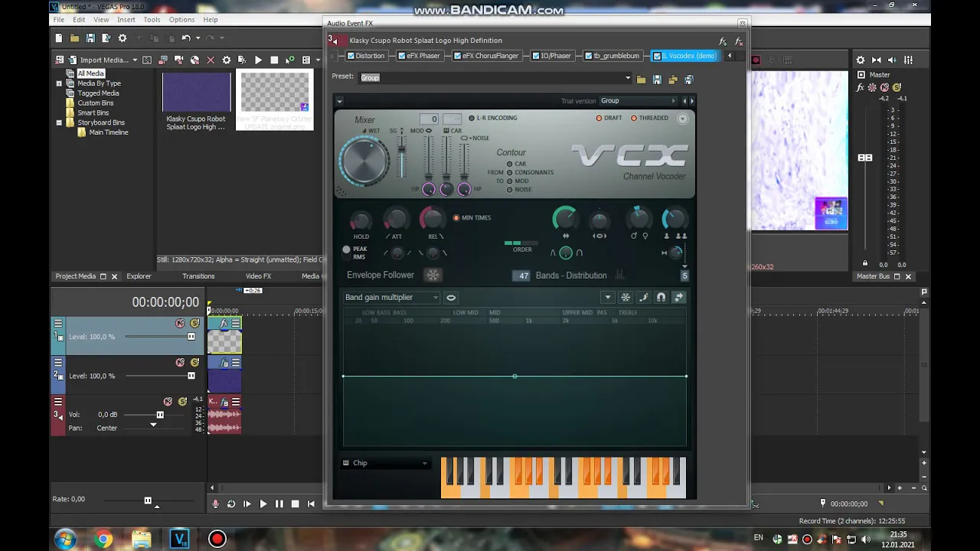The height and width of the screenshot is (551, 980).
Task: Open the video preview settings gear icon
Action: [861, 60]
